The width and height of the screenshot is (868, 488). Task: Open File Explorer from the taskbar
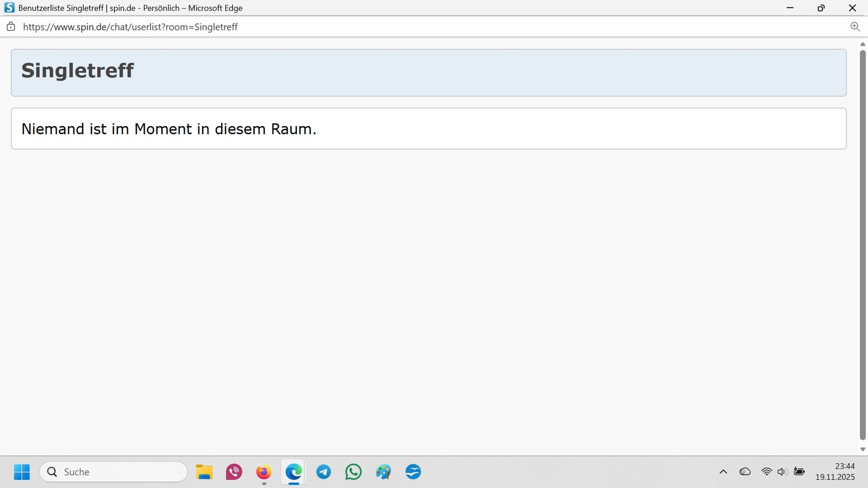point(204,472)
